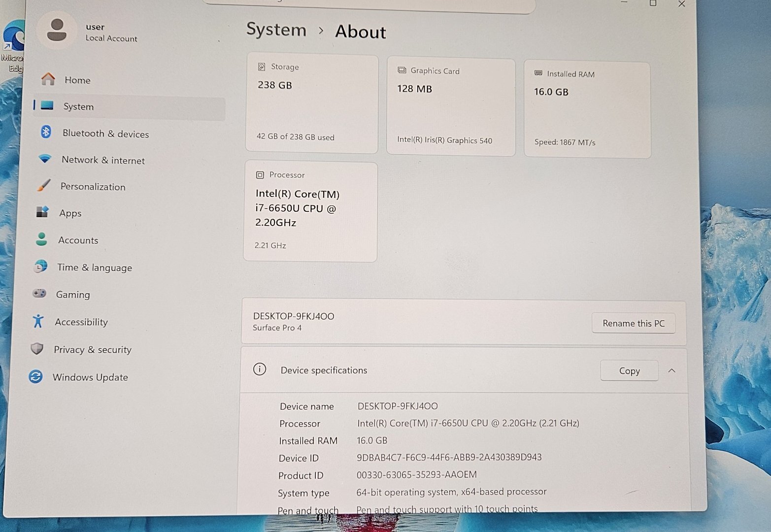
Task: Click the Windows Update sync icon
Action: click(35, 376)
